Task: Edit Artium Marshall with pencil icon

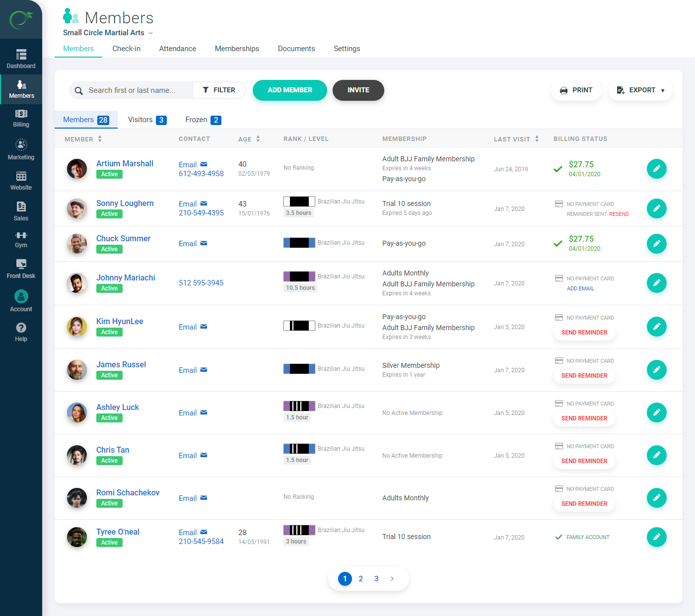Action: coord(656,169)
